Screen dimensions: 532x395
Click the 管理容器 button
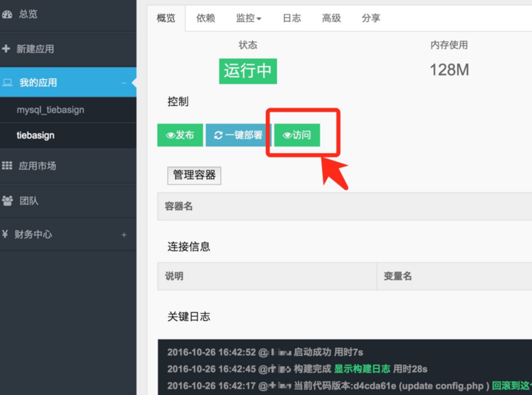pos(194,175)
